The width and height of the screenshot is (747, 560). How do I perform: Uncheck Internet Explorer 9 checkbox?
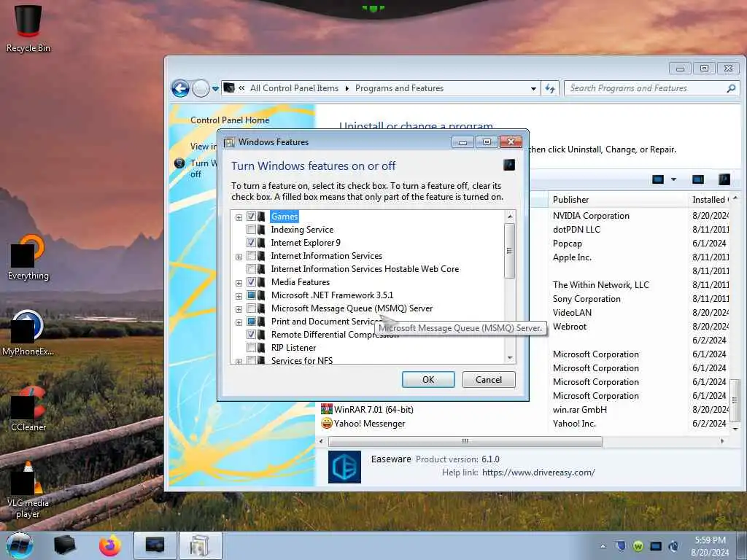click(251, 242)
